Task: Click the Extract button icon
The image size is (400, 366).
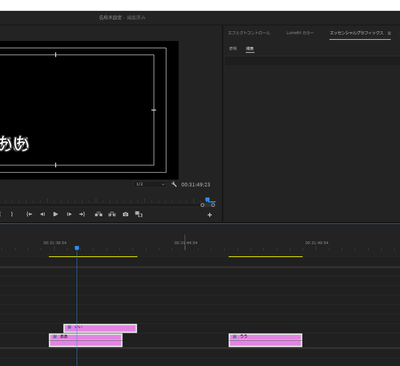Action: (x=112, y=214)
